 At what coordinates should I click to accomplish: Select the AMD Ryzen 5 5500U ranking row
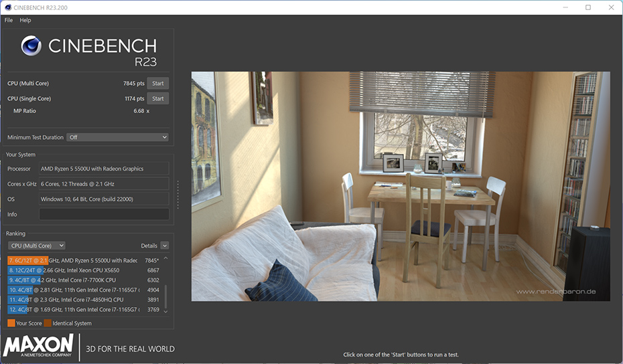(84, 260)
